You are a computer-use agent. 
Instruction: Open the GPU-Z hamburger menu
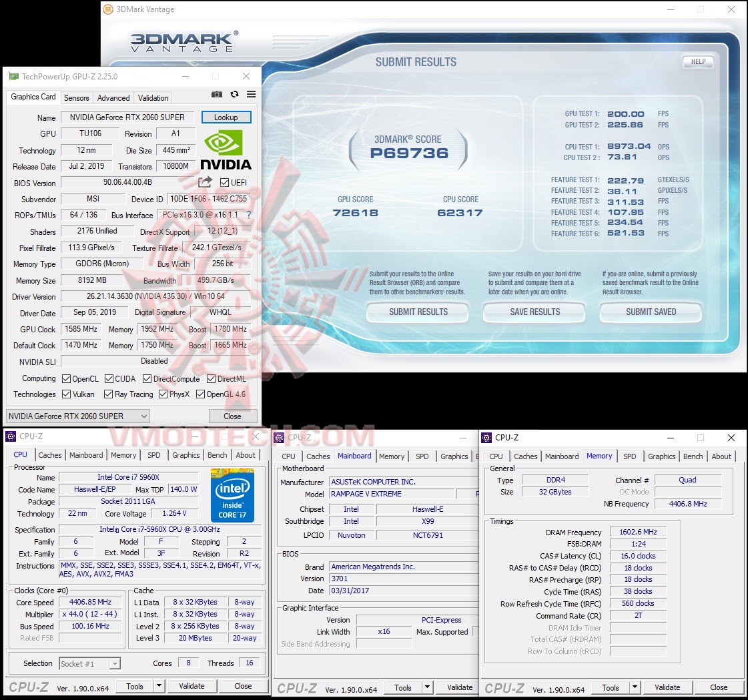251,95
